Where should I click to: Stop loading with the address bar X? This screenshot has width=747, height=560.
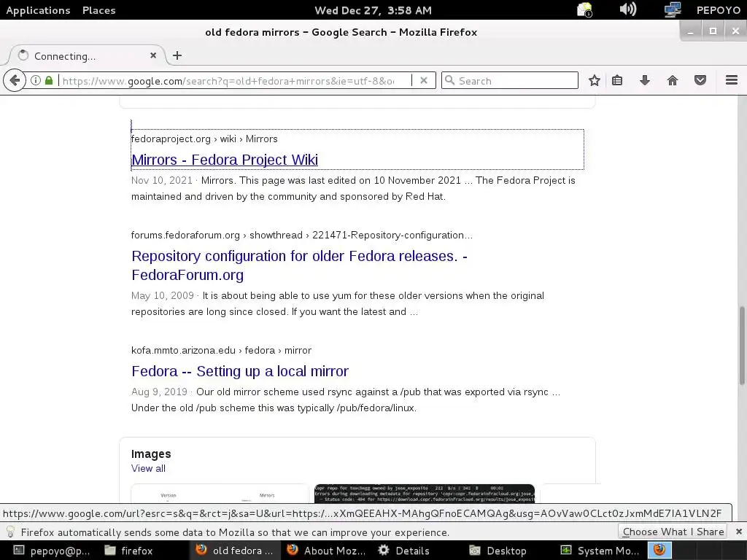(424, 80)
